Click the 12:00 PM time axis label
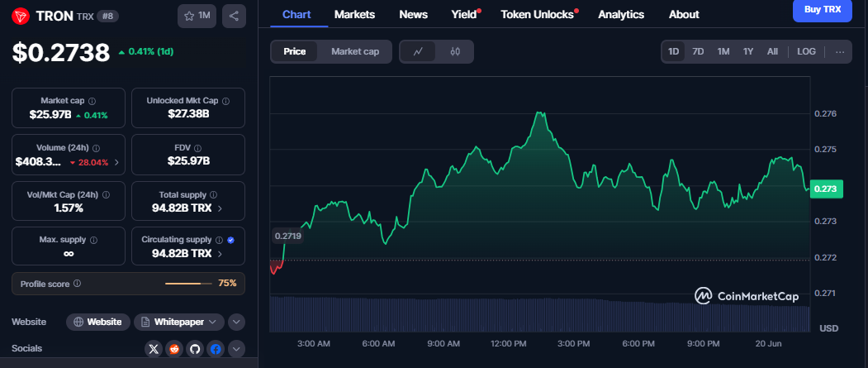The width and height of the screenshot is (868, 368). [508, 344]
